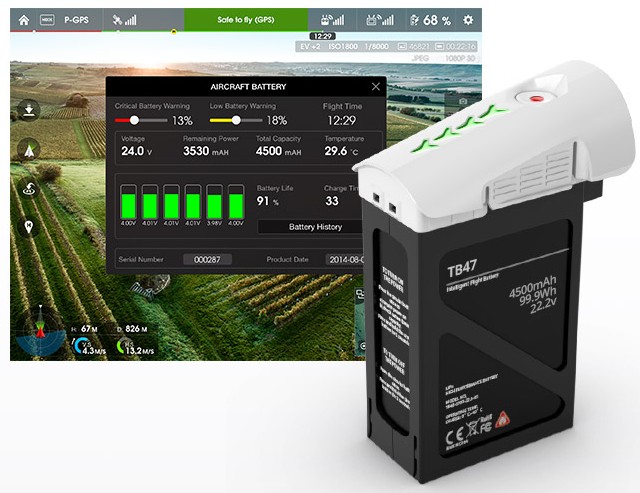Adjust the Critical Battery Warning slider
Image resolution: width=640 pixels, height=493 pixels.
click(x=141, y=120)
